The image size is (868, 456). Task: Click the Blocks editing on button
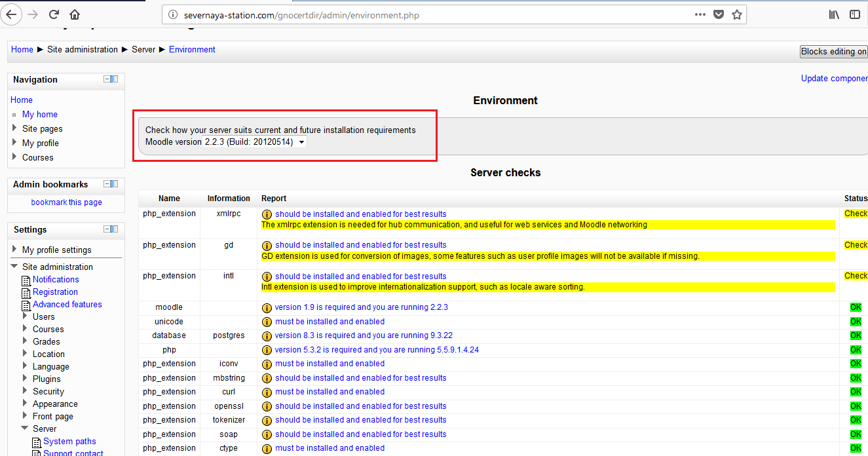pyautogui.click(x=833, y=52)
